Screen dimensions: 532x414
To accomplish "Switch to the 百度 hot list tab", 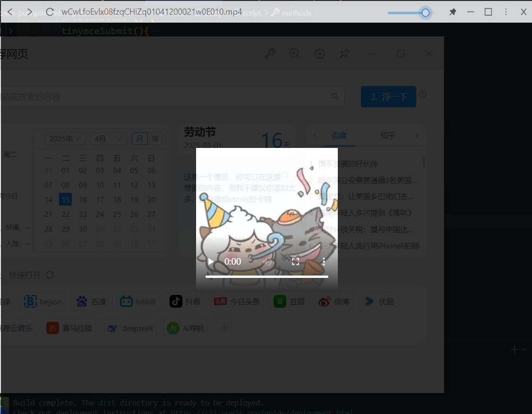I will pyautogui.click(x=339, y=135).
